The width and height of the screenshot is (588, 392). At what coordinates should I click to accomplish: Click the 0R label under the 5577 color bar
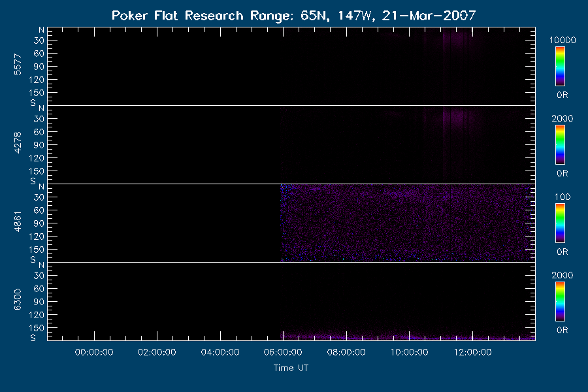[562, 95]
